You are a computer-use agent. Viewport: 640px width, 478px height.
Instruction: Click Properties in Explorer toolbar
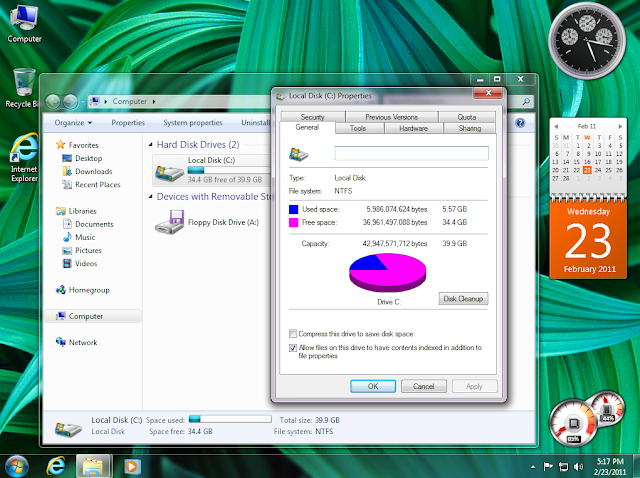coord(128,122)
